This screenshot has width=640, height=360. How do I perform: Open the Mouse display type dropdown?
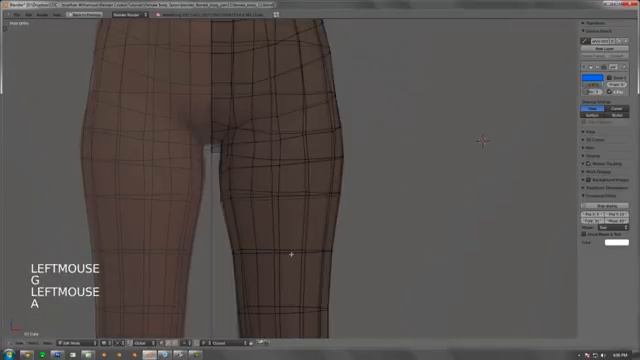(x=613, y=227)
